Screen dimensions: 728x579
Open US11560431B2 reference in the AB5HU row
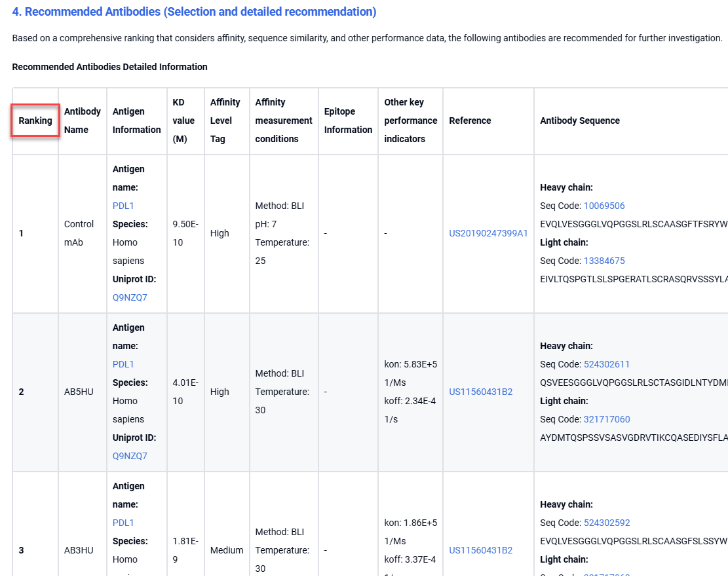pyautogui.click(x=480, y=392)
